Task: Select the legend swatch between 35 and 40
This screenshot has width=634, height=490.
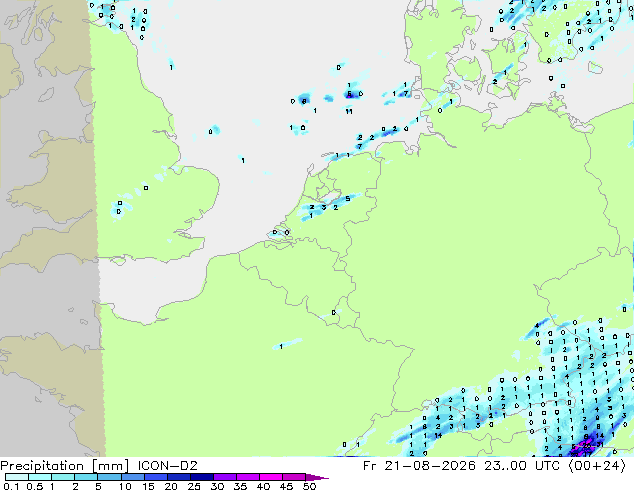Action: point(248,477)
